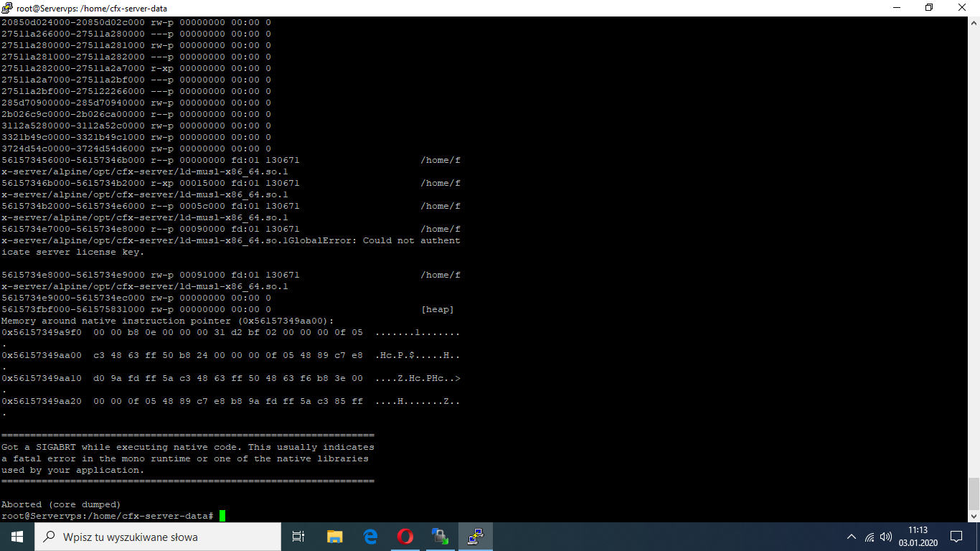Minimize the PuTTY window

coord(897,8)
